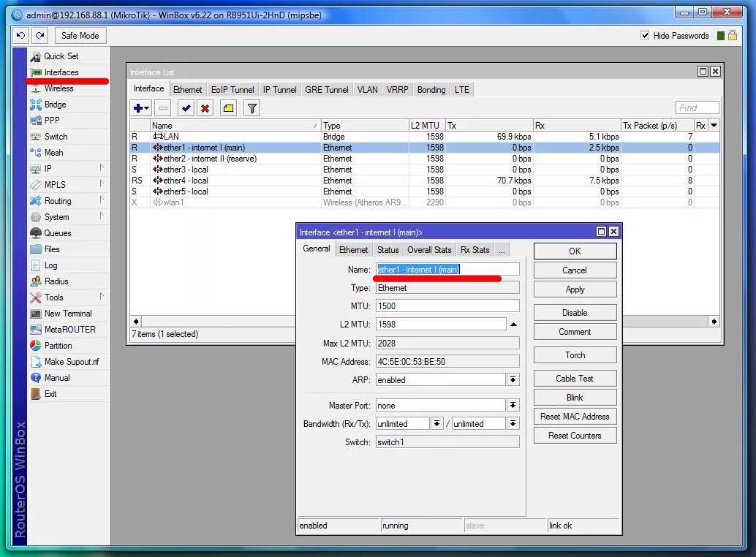Image resolution: width=756 pixels, height=557 pixels.
Task: Open MetaROUTER in sidebar
Action: pos(69,330)
